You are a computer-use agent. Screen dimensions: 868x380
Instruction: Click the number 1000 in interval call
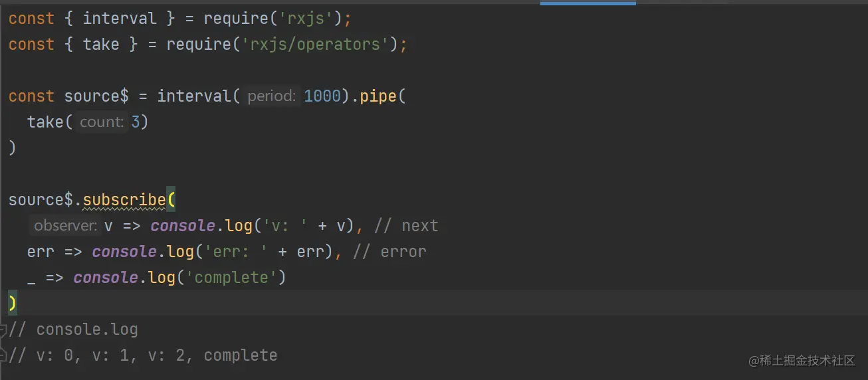click(x=322, y=96)
